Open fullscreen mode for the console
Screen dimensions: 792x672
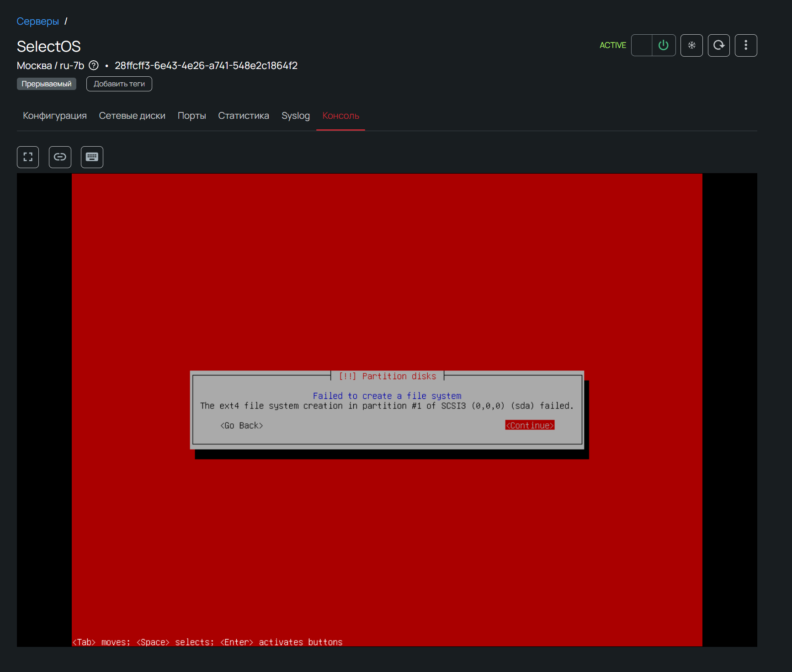pos(28,157)
